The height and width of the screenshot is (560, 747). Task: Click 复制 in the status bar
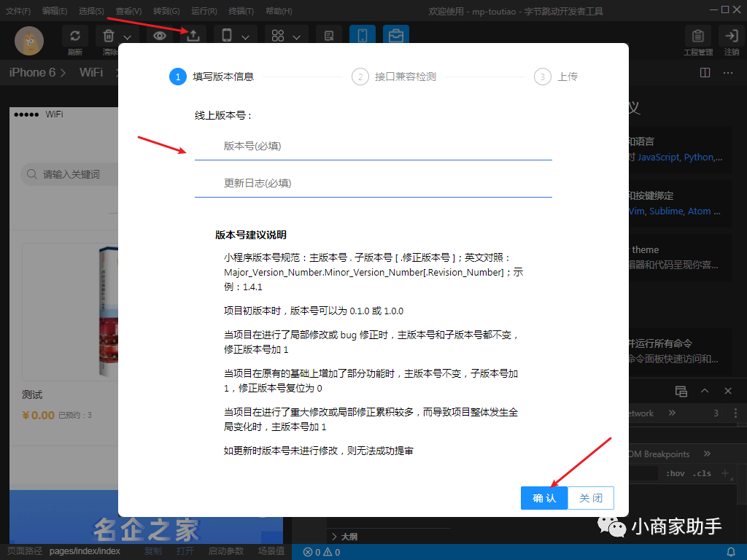click(x=153, y=551)
